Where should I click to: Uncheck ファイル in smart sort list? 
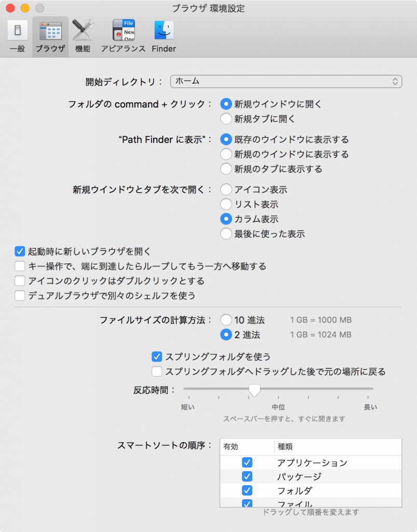[x=247, y=503]
